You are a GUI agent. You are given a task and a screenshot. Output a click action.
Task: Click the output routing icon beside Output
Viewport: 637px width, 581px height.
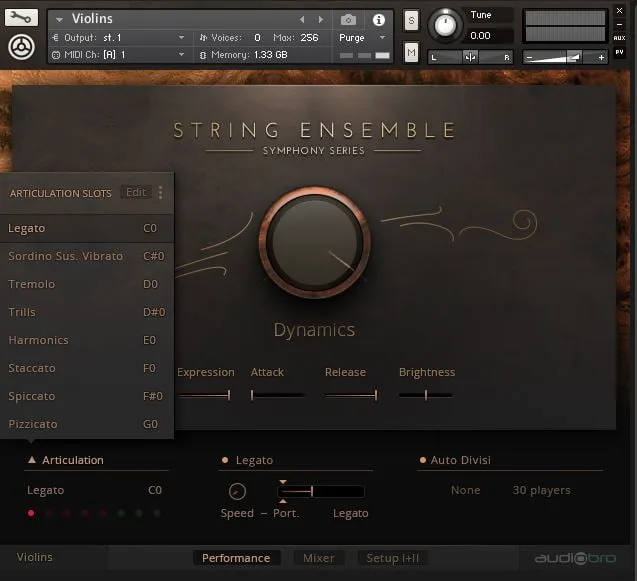pyautogui.click(x=56, y=38)
